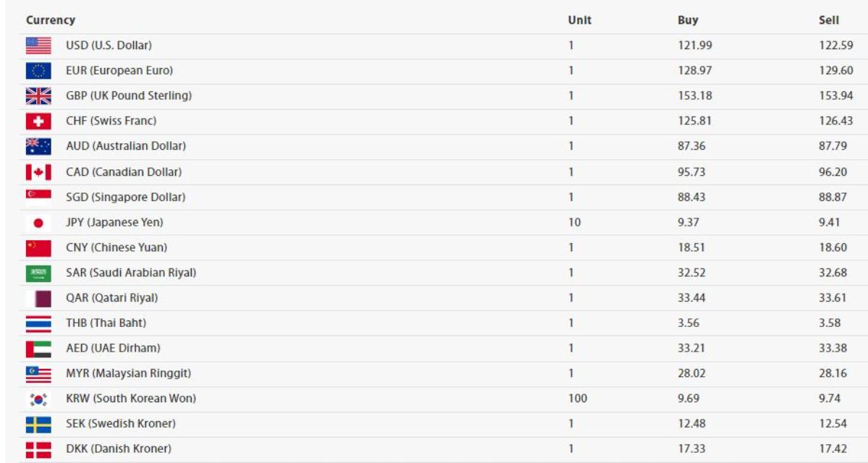
Task: Click the Saudi Arabian flag icon
Action: 38,273
